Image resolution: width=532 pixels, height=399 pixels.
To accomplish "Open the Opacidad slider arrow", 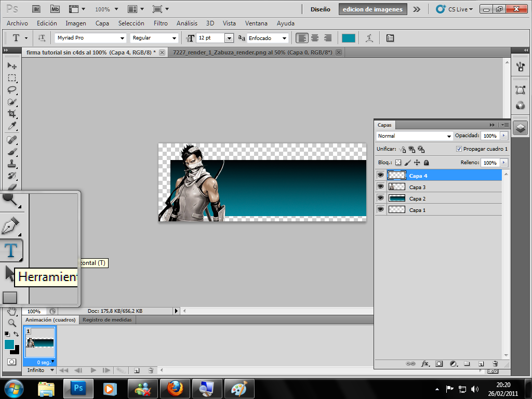I will (x=504, y=136).
